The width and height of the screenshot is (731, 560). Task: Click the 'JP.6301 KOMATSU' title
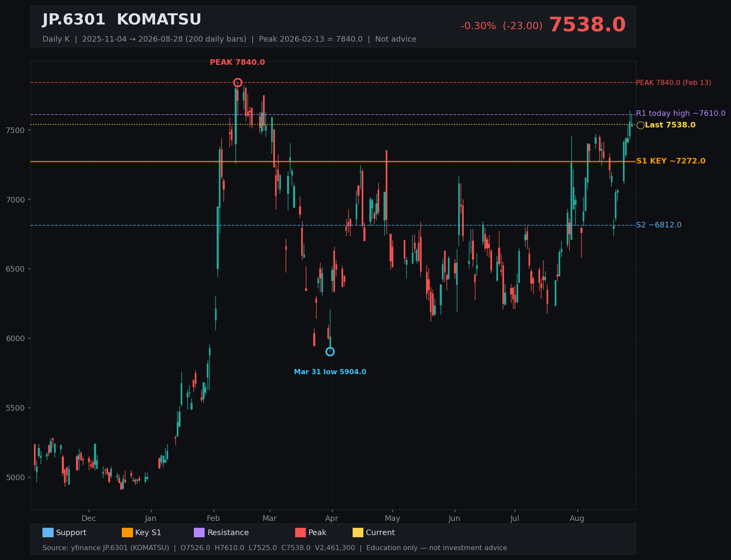[x=122, y=20]
